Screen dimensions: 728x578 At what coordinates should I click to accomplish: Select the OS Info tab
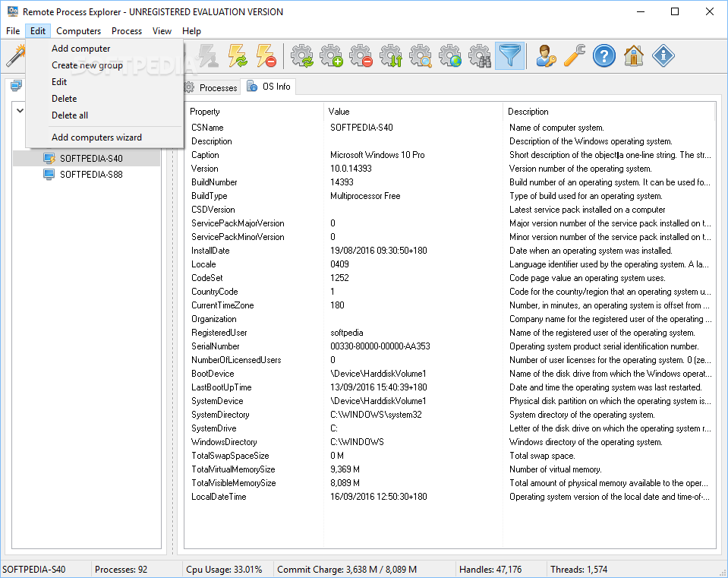coord(269,87)
